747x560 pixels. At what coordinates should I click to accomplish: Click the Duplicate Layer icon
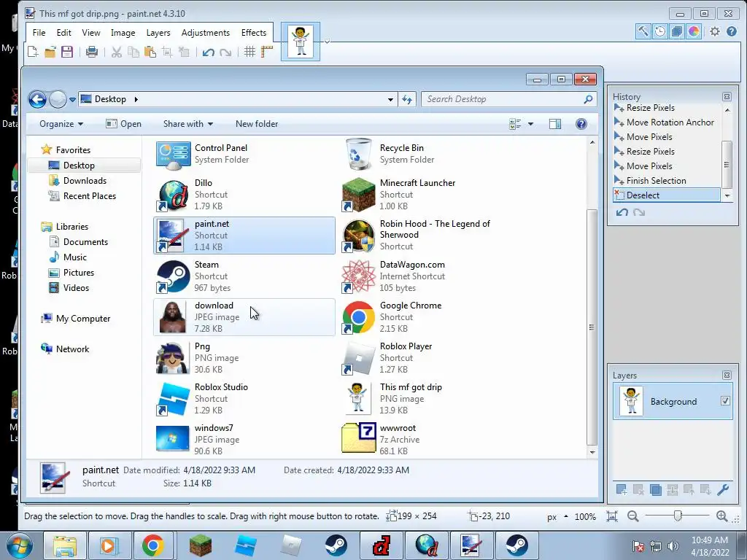[x=656, y=489]
